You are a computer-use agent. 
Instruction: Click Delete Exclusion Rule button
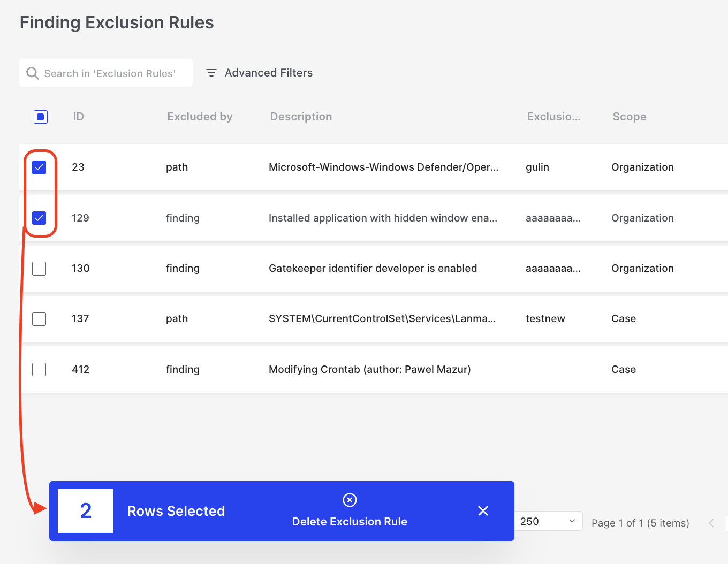pyautogui.click(x=350, y=521)
